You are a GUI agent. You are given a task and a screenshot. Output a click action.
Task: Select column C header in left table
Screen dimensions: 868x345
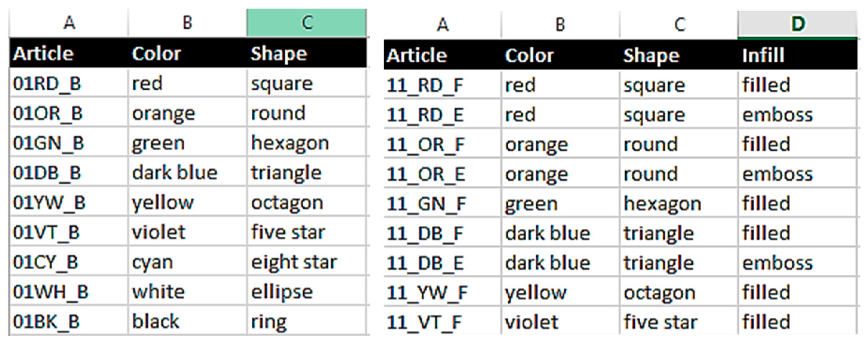[x=307, y=23]
